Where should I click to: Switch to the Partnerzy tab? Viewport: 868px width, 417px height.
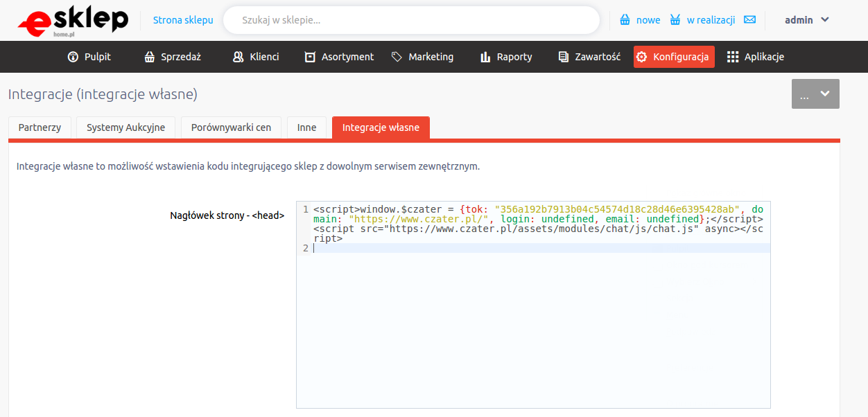pyautogui.click(x=40, y=127)
